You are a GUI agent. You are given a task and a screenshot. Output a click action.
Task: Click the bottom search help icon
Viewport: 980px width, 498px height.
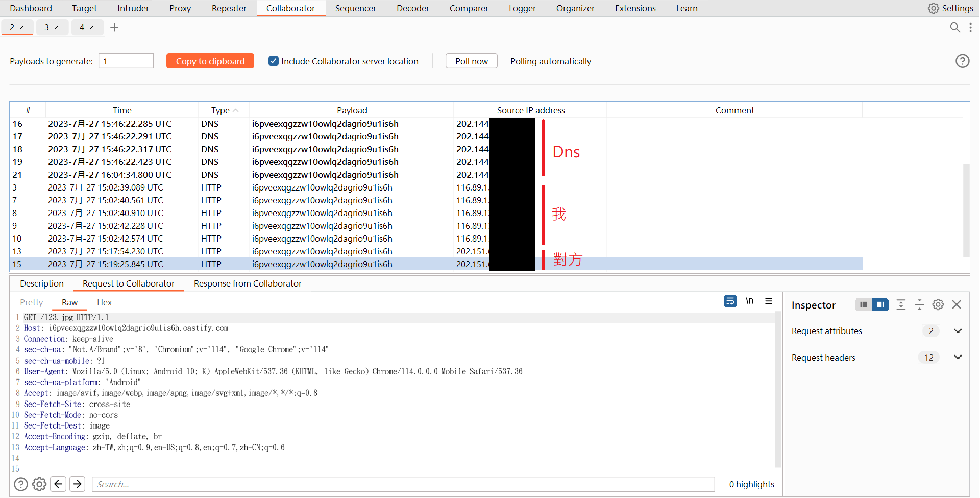[21, 484]
